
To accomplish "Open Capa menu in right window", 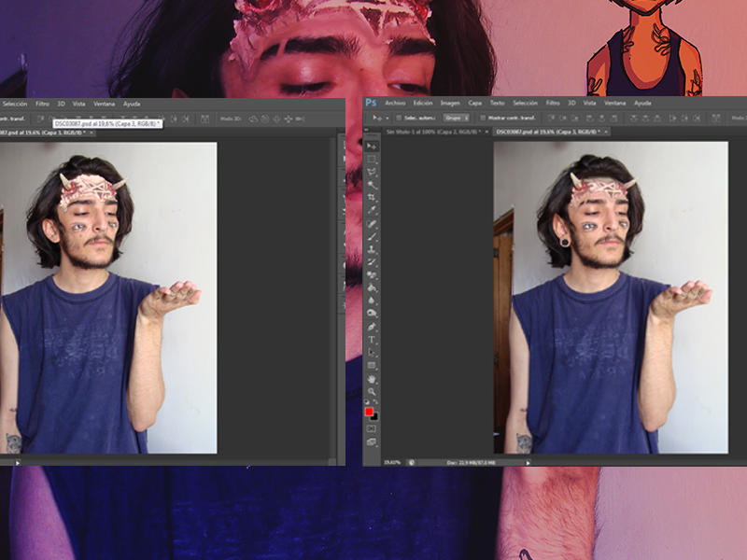I will pos(474,103).
